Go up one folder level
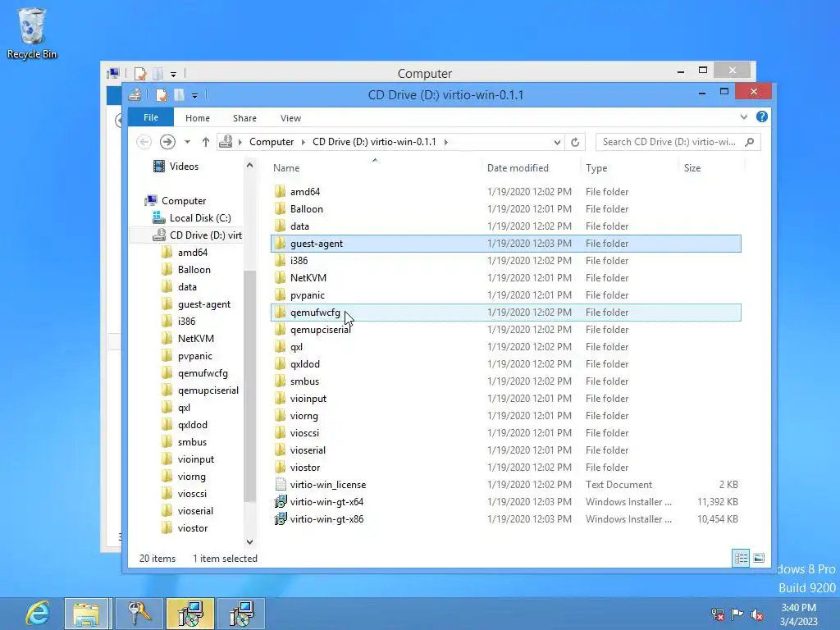Image resolution: width=840 pixels, height=630 pixels. click(x=206, y=142)
